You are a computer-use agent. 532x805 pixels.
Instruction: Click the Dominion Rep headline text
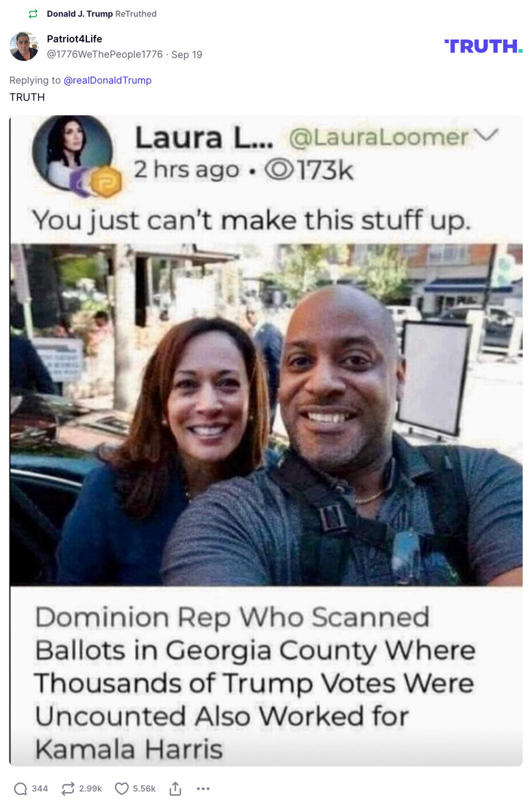(x=255, y=682)
